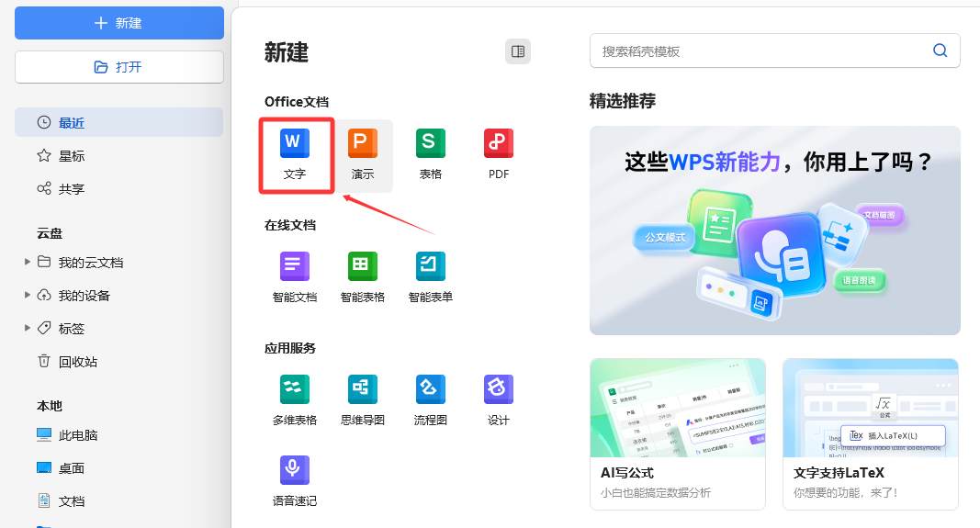Open the WPS新能力 featured banner
The width and height of the screenshot is (980, 528).
774,230
